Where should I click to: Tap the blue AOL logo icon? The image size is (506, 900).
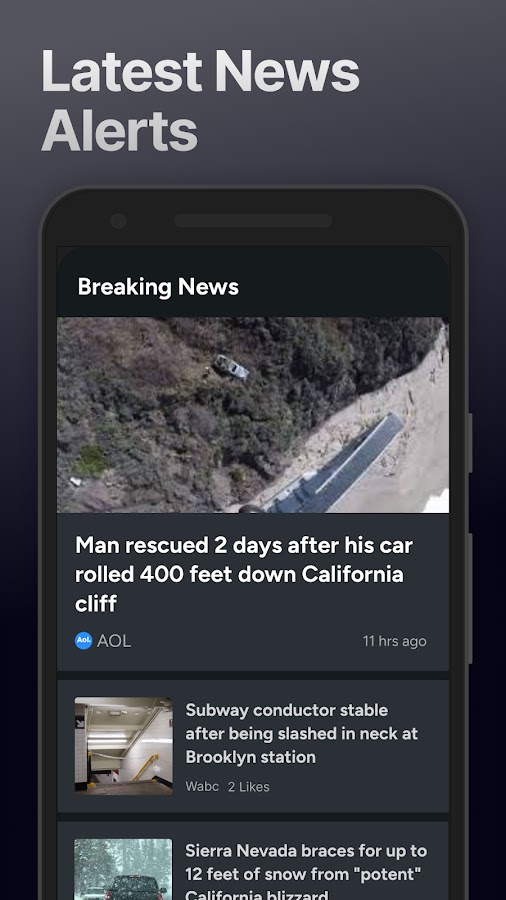[84, 641]
